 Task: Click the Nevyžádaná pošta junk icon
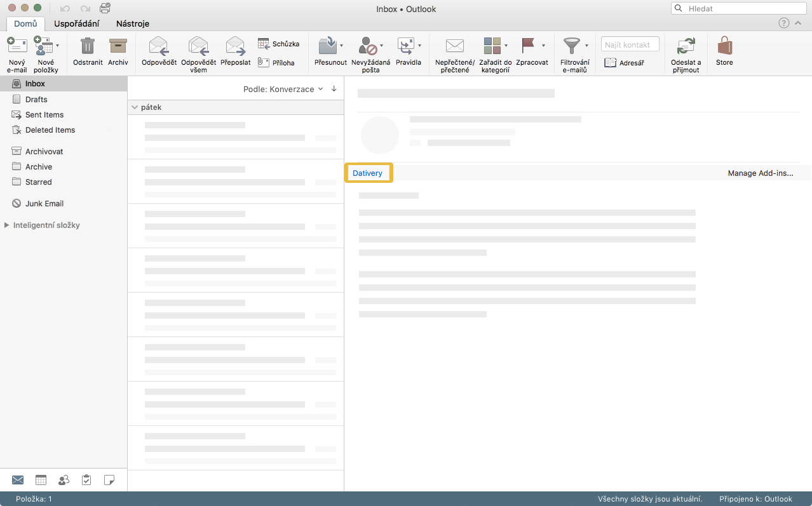[368, 46]
